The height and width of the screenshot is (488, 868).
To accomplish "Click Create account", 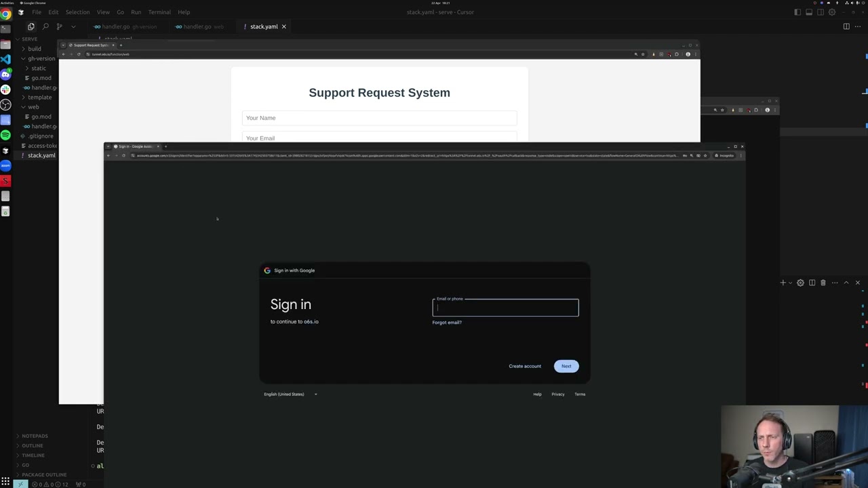I will [x=525, y=366].
